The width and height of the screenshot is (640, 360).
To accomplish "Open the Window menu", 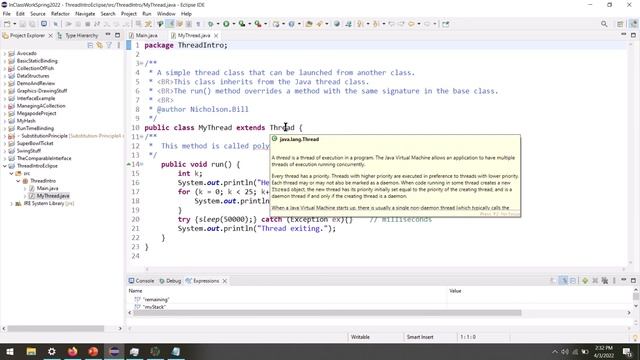I will pyautogui.click(x=166, y=13).
